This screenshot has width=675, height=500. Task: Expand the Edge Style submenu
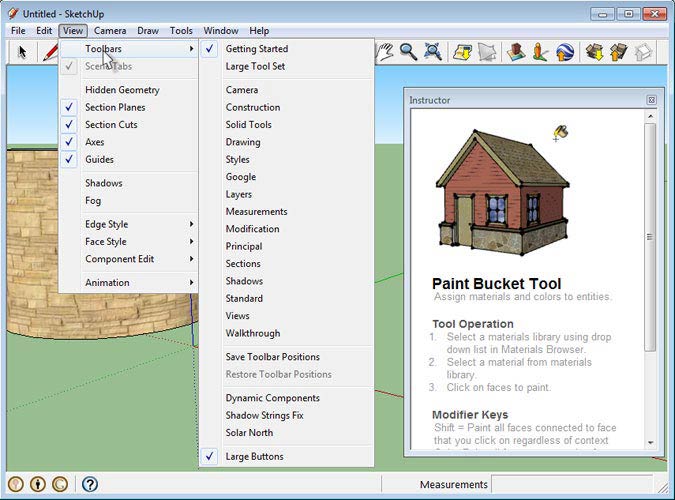pyautogui.click(x=107, y=224)
